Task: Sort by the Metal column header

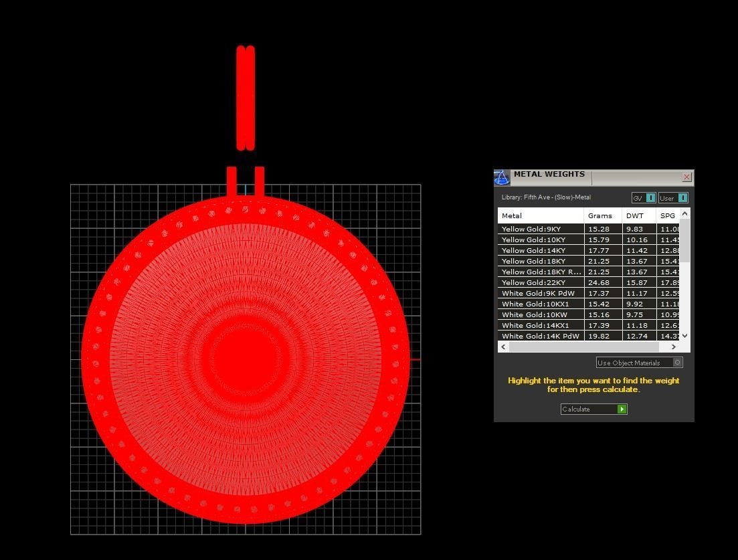Action: pos(541,215)
